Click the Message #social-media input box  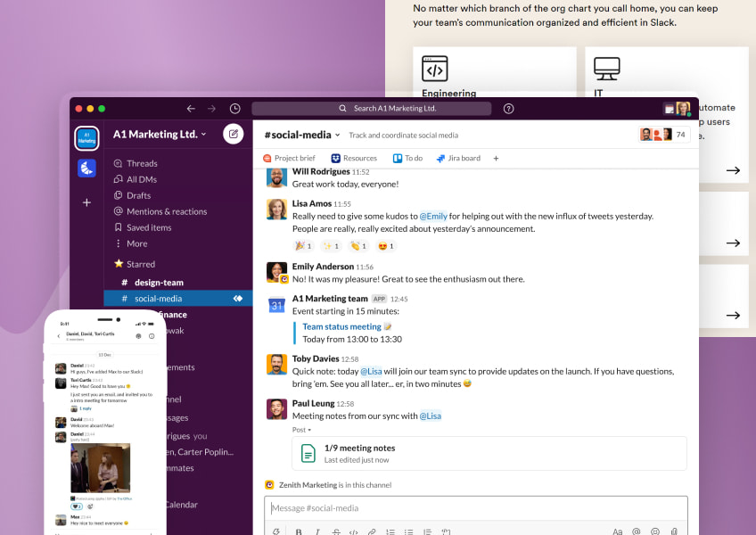[x=476, y=508]
